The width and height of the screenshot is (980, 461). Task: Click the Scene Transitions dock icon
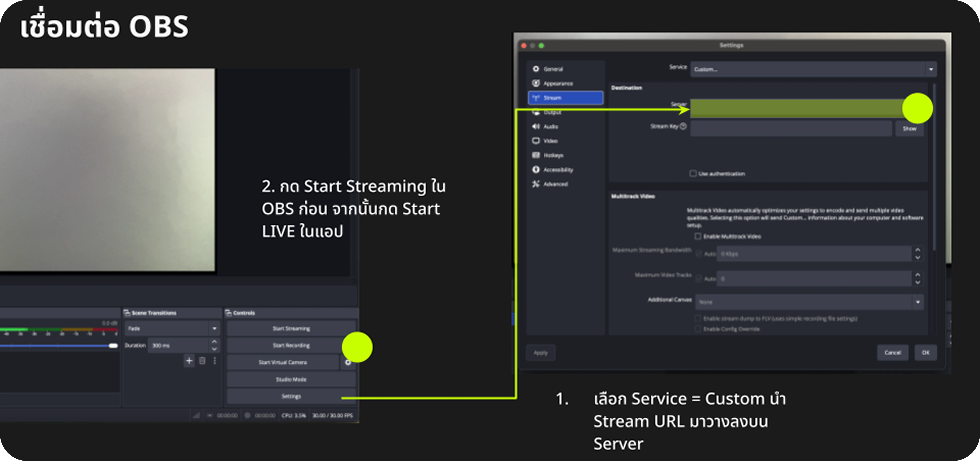point(127,313)
